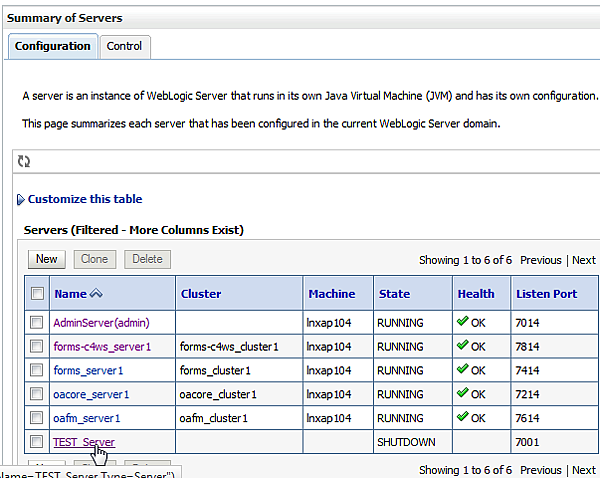
Task: Sort by the Health column header
Action: pos(476,294)
